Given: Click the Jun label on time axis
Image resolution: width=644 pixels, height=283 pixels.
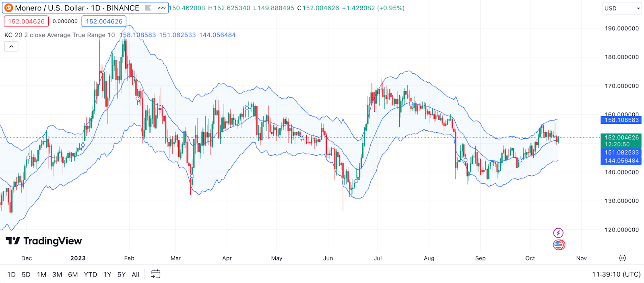Looking at the screenshot, I should tap(328, 258).
